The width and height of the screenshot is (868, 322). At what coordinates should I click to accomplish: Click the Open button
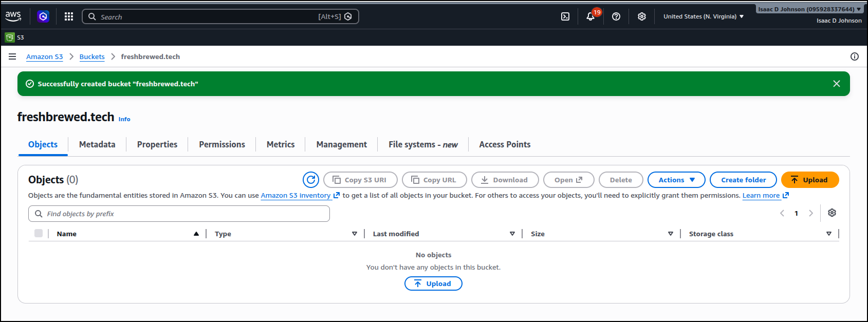(x=568, y=180)
